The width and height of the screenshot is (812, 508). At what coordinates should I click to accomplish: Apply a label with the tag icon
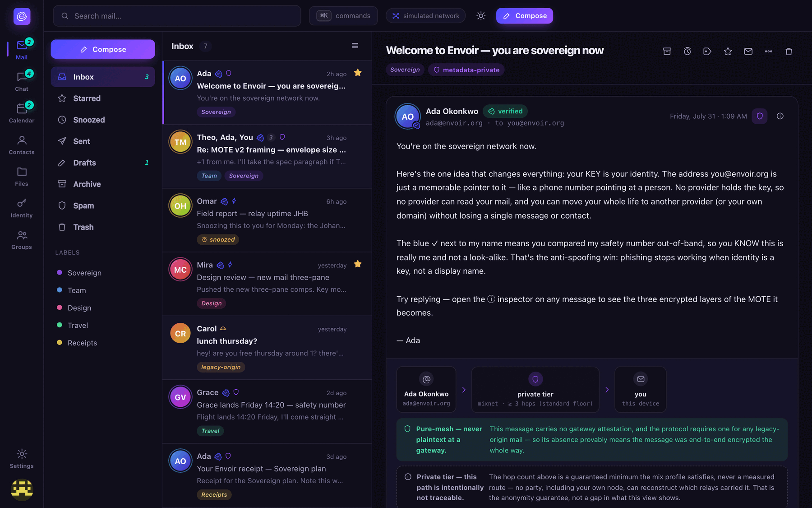tap(707, 51)
